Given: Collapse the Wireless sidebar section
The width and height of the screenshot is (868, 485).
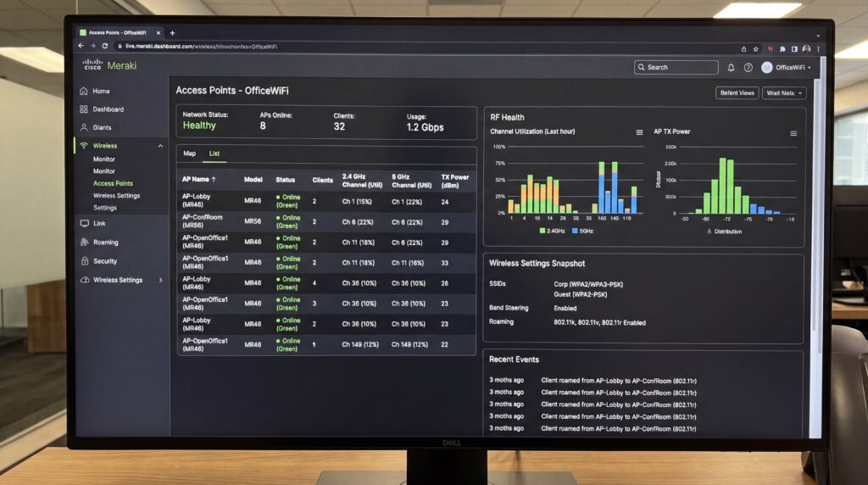Looking at the screenshot, I should [x=160, y=146].
